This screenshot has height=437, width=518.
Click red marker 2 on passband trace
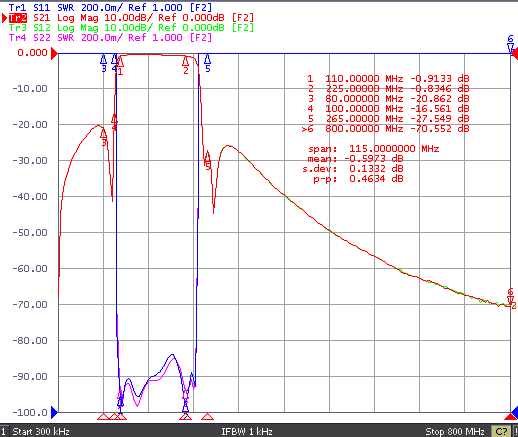(186, 62)
